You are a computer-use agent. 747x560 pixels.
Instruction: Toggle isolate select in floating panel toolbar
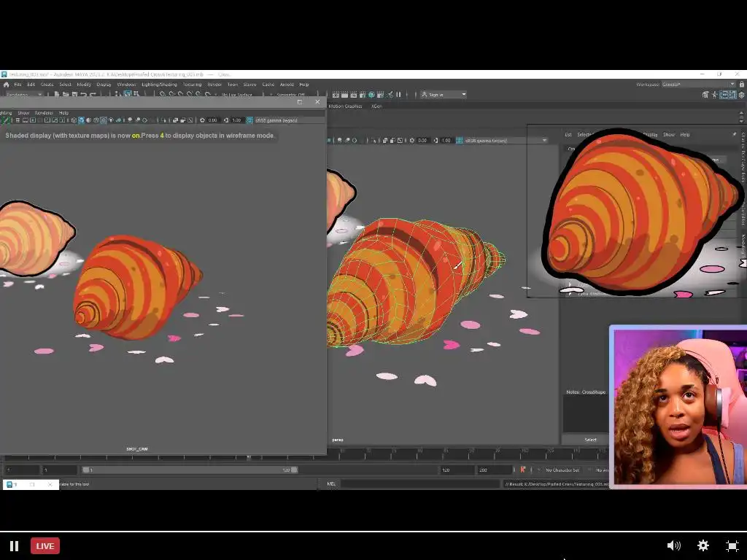pyautogui.click(x=164, y=120)
